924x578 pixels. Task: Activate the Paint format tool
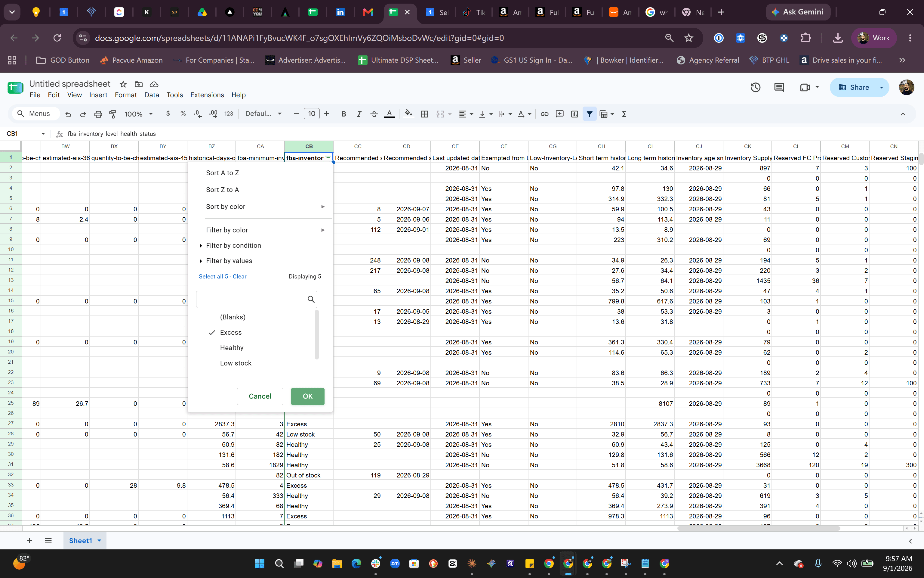point(113,114)
